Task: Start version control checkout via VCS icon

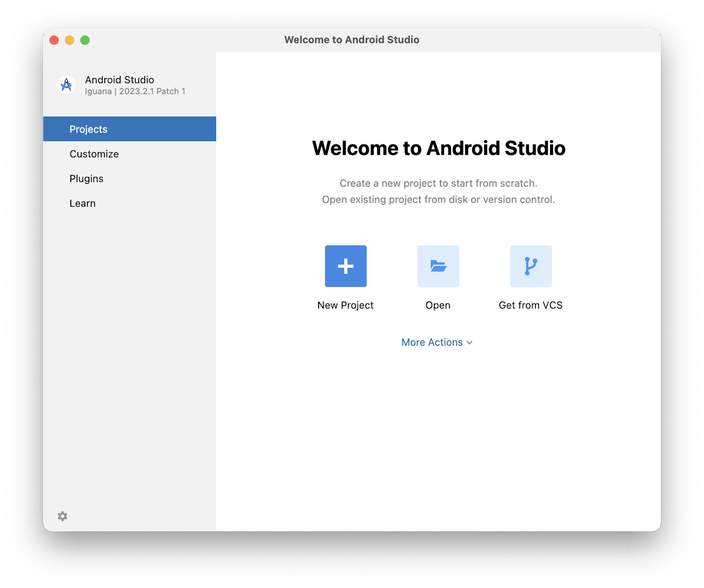Action: (531, 266)
